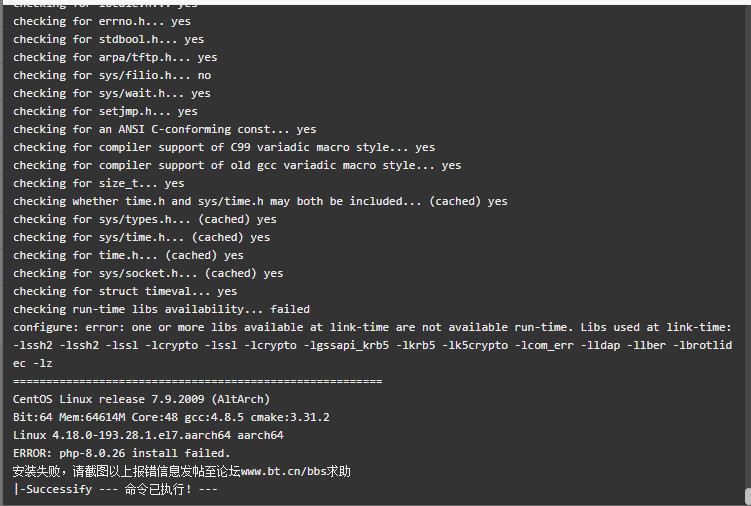
Task: Click the 'ANSI C-conforming const... yes' line
Action: pos(165,129)
